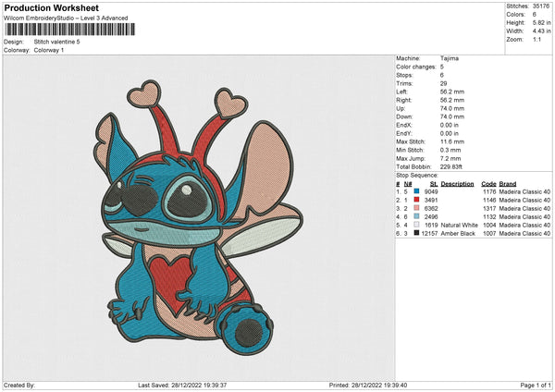The width and height of the screenshot is (555, 392).
Task: Click the Design name Stitch valentine 5
Action: click(57, 42)
